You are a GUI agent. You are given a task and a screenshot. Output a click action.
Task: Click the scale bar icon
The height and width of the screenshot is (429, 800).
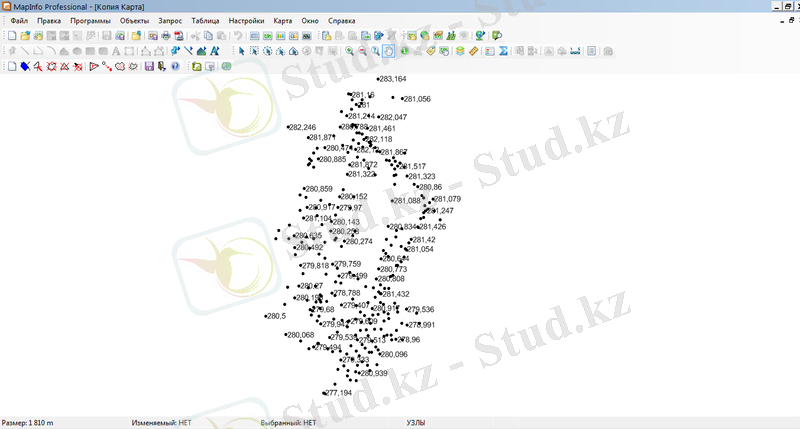click(575, 51)
